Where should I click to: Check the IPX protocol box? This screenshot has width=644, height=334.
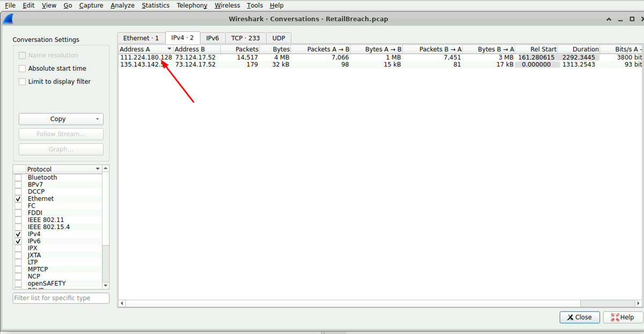(x=18, y=248)
